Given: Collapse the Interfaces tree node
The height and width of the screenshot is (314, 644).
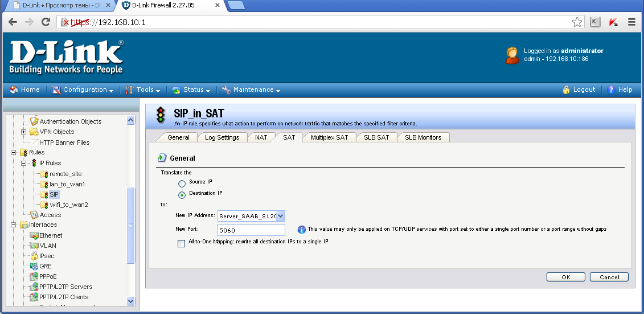Looking at the screenshot, I should (x=13, y=225).
